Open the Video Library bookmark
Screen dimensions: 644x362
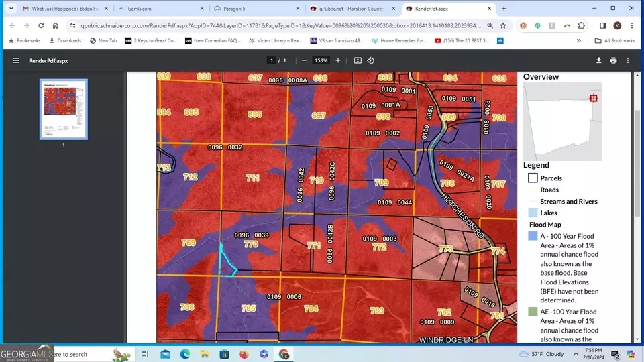[x=275, y=41]
